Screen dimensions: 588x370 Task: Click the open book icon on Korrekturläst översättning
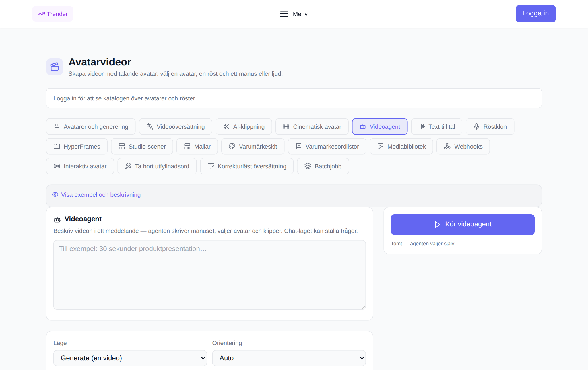[x=211, y=166]
